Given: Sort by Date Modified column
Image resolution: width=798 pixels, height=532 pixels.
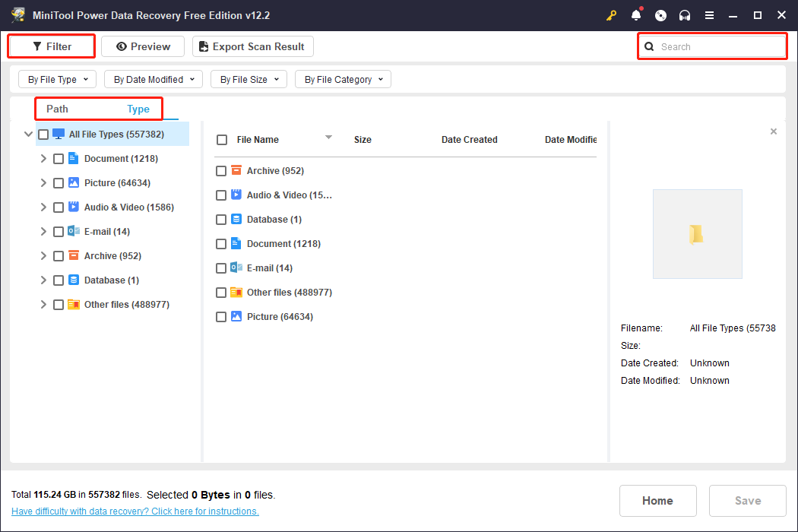Looking at the screenshot, I should pos(571,140).
